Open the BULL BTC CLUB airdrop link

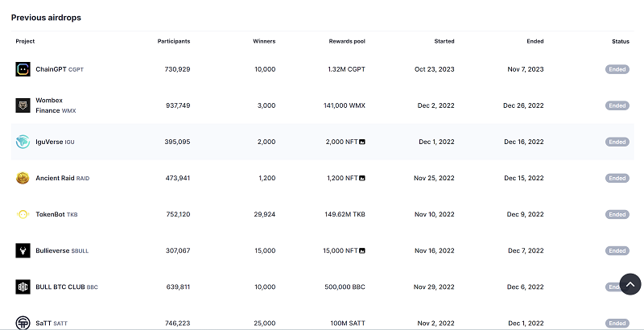[x=60, y=287]
